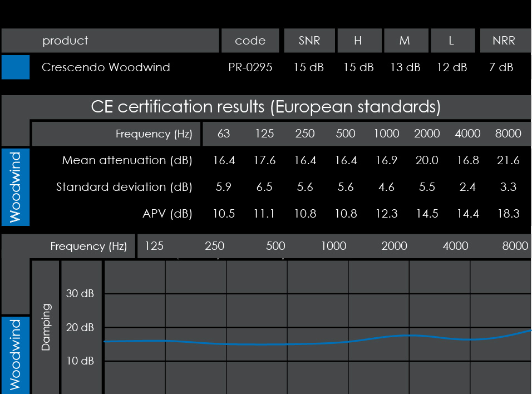This screenshot has height=394, width=532.
Task: Click the L value 12 dB
Action: click(x=452, y=67)
